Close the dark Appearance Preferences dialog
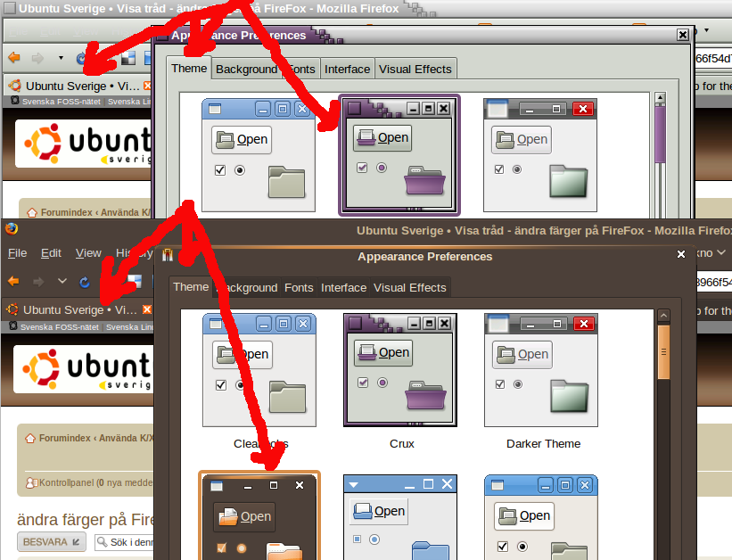The width and height of the screenshot is (732, 560). tap(681, 254)
